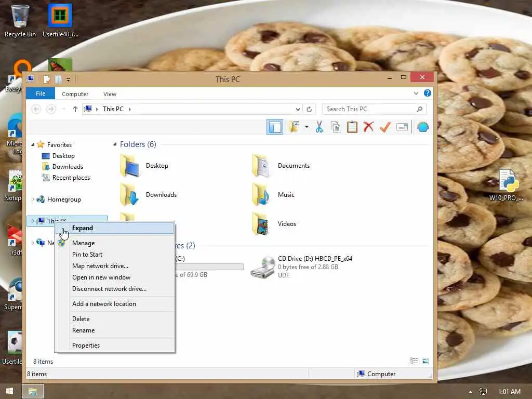
Task: Click the blue shell icon in toolbar
Action: point(423,127)
